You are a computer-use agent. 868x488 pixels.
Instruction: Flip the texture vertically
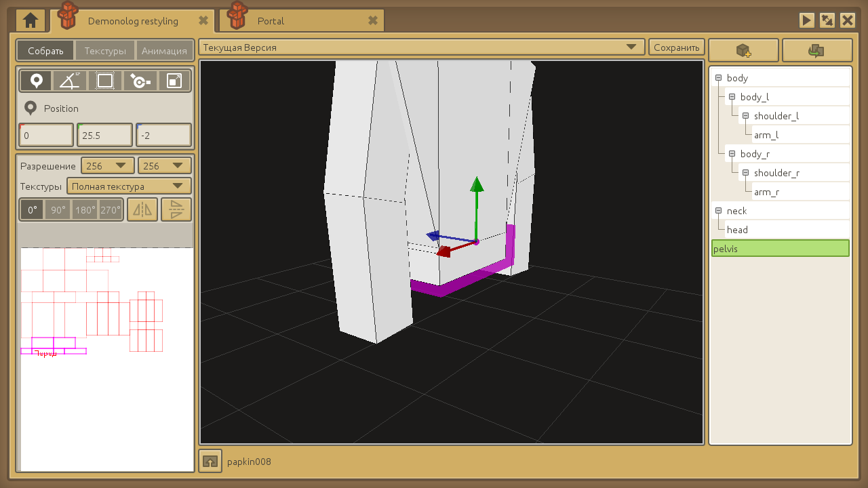point(176,210)
